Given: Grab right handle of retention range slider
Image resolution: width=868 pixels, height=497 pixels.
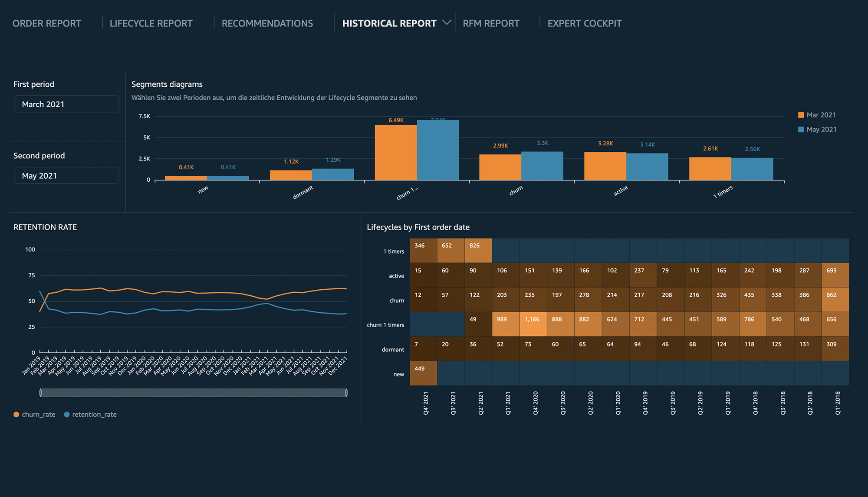Looking at the screenshot, I should click(346, 393).
